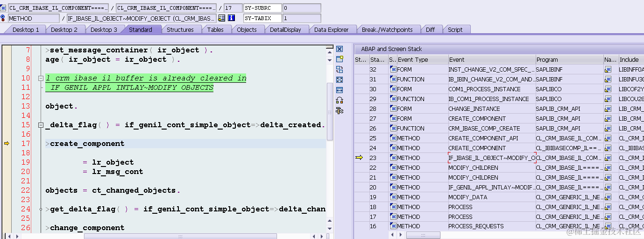Click the navigation icon in stack row 21
The width and height of the screenshot is (644, 239).
608,177
